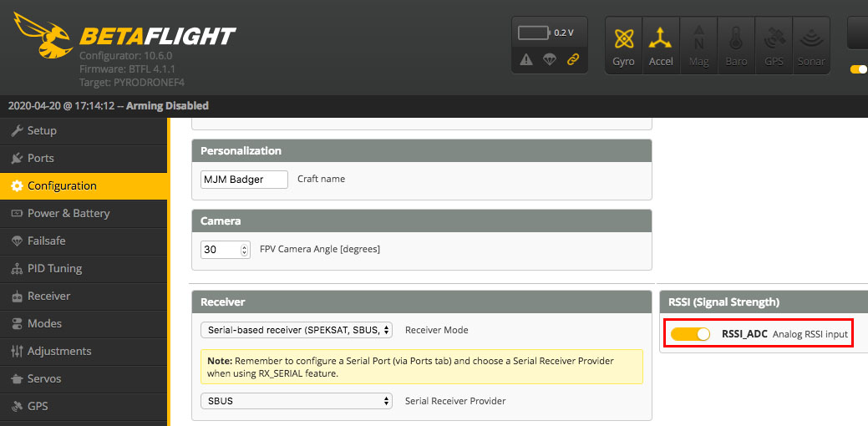Toggle the switch at top right edge
868x426 pixels.
859,69
